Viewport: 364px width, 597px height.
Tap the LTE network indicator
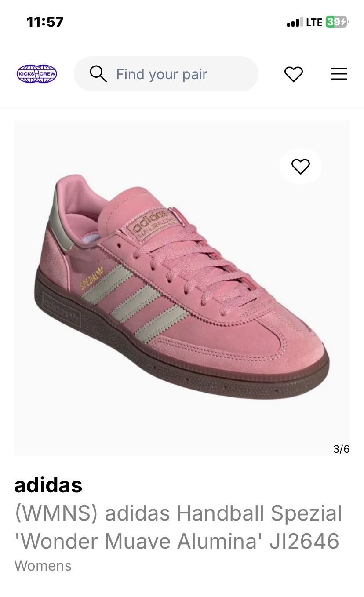coord(314,22)
